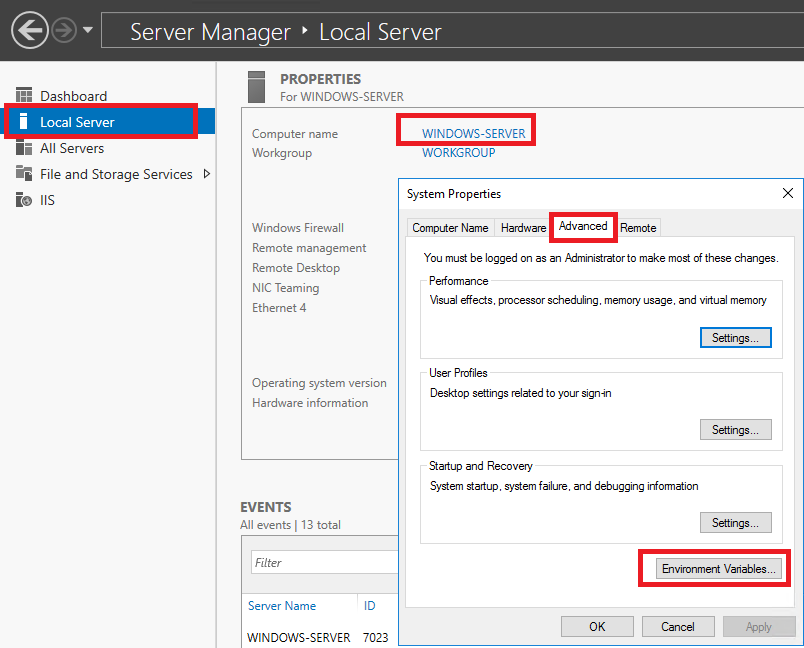This screenshot has width=804, height=648.
Task: Open IIS in the sidebar
Action: tap(47, 200)
